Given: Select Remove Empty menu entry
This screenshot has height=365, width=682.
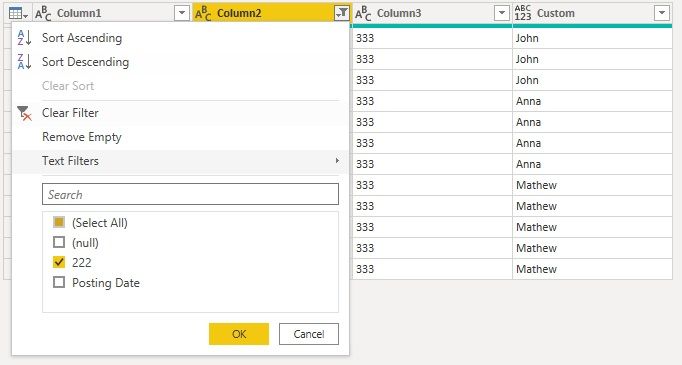Looking at the screenshot, I should click(x=181, y=137).
